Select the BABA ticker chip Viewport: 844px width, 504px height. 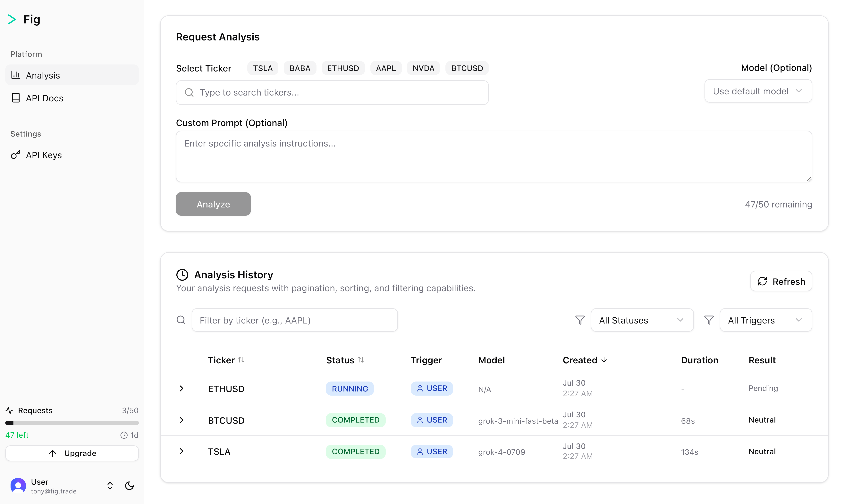point(300,68)
